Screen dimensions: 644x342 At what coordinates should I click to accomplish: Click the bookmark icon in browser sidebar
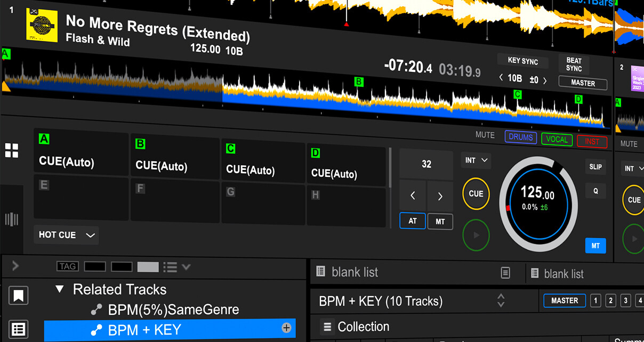(19, 296)
